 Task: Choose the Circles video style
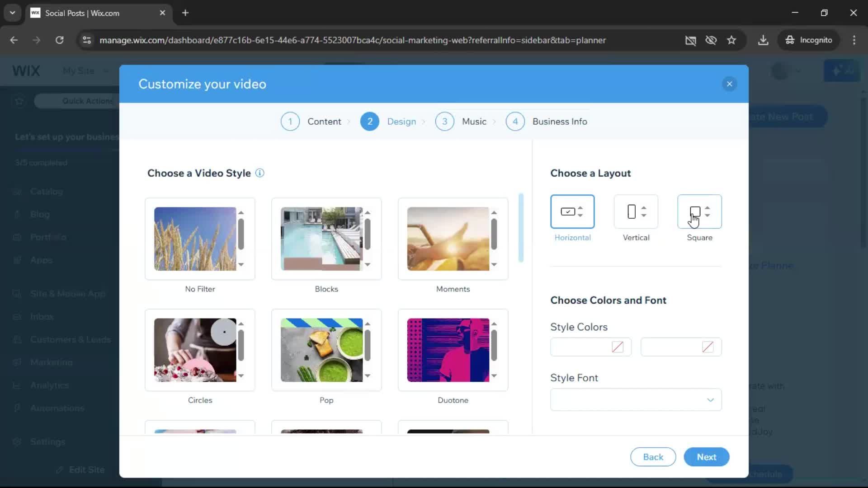[x=200, y=350]
